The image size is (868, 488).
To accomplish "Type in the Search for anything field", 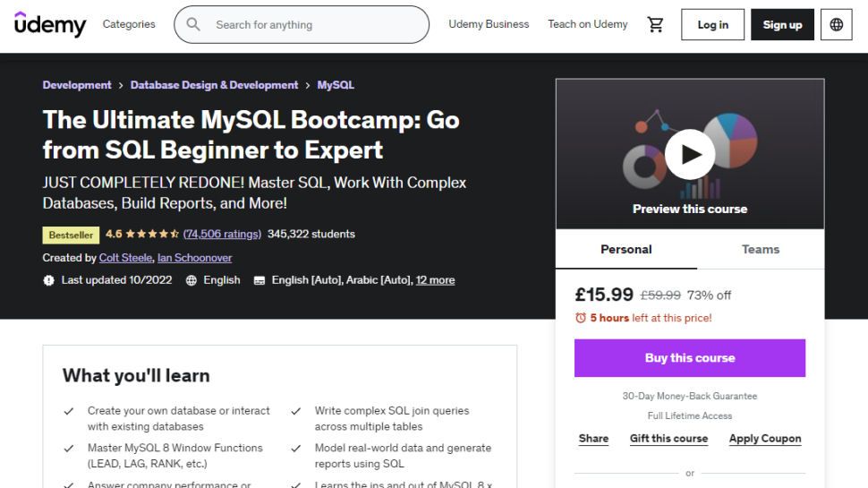I will (313, 25).
